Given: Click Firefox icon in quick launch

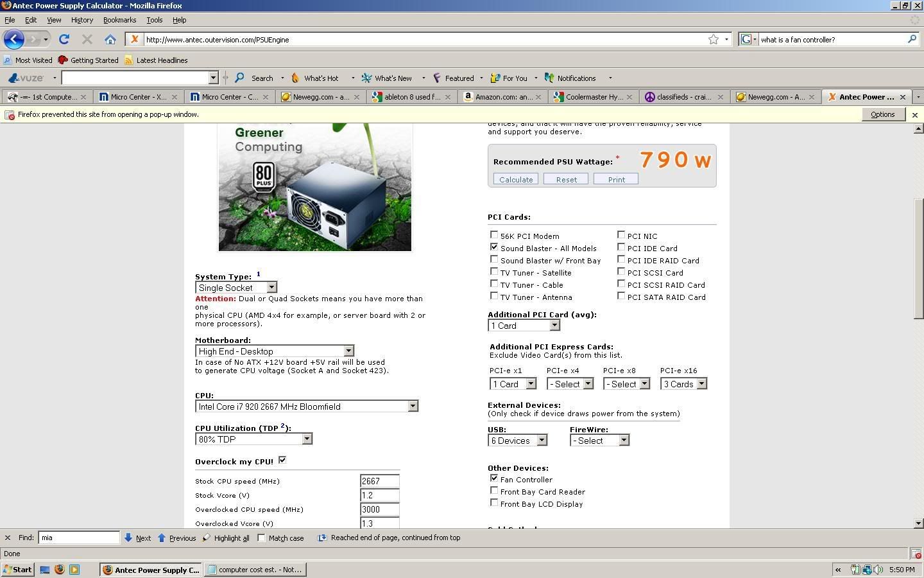Looking at the screenshot, I should click(x=60, y=569).
